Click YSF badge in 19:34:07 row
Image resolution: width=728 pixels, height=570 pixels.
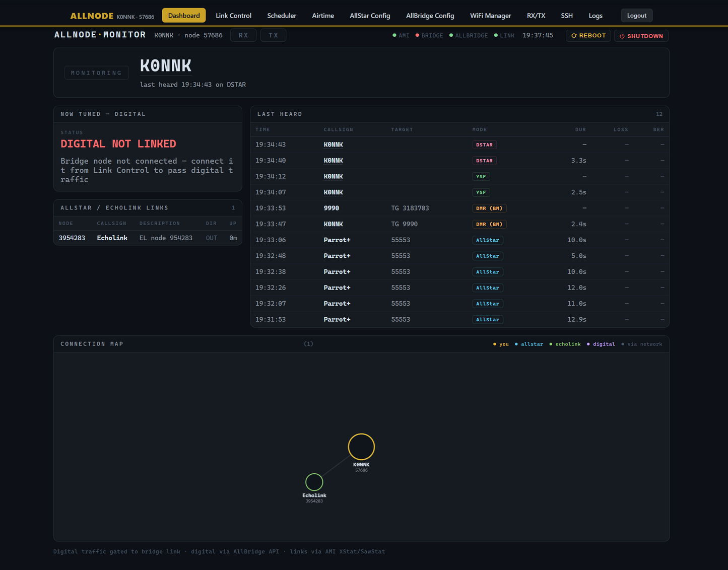481,192
